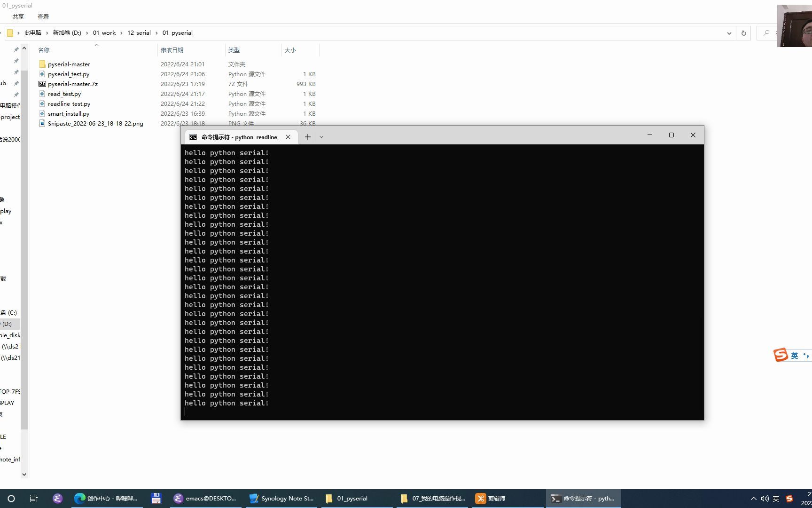
Task: Open the 01_pyserial Explorer taskbar item
Action: (x=357, y=499)
